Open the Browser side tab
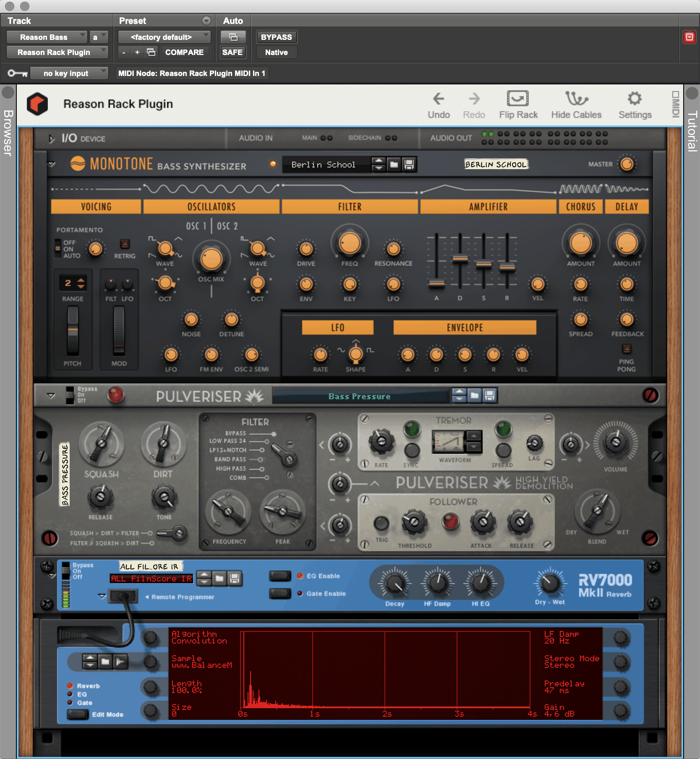The height and width of the screenshot is (759, 700). pos(8,133)
